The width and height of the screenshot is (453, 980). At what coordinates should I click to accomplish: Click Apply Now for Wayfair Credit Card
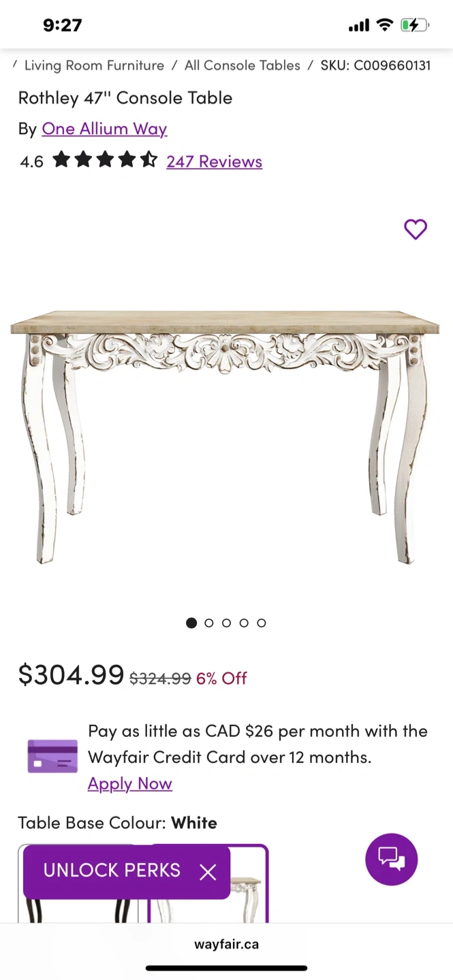130,783
